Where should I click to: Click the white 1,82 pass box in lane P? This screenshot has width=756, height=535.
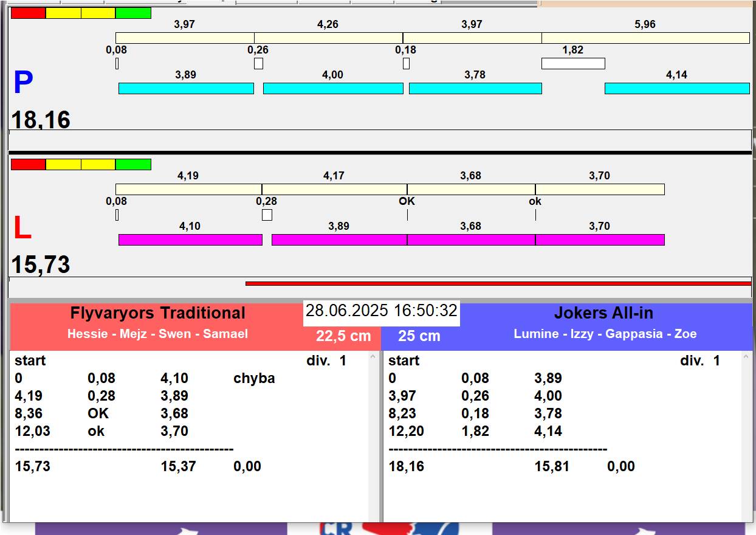coord(573,63)
